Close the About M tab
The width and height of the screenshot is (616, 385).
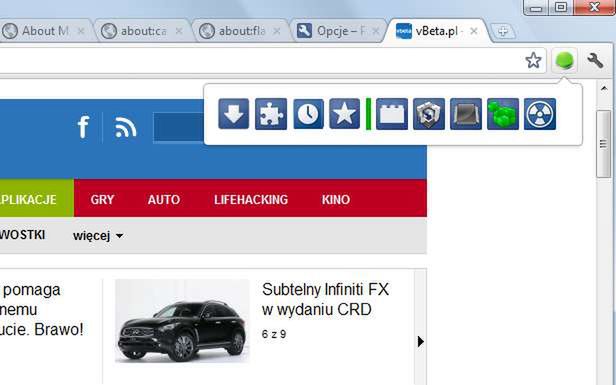(81, 31)
